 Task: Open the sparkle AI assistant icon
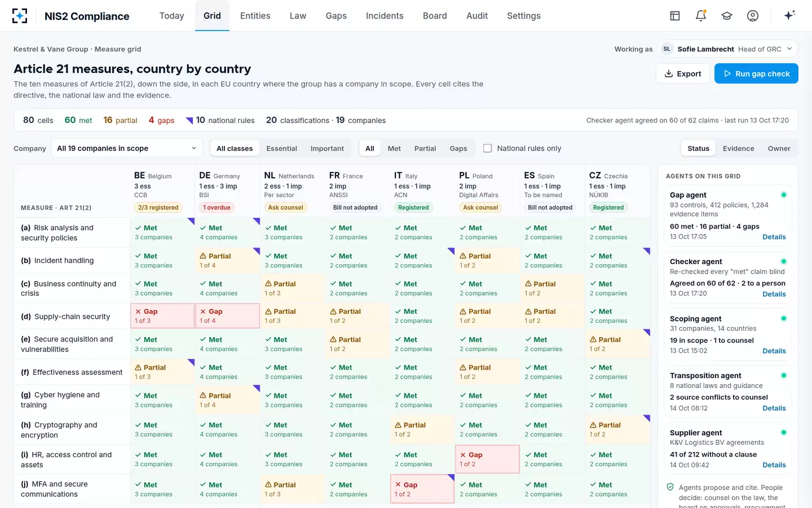pyautogui.click(x=789, y=15)
